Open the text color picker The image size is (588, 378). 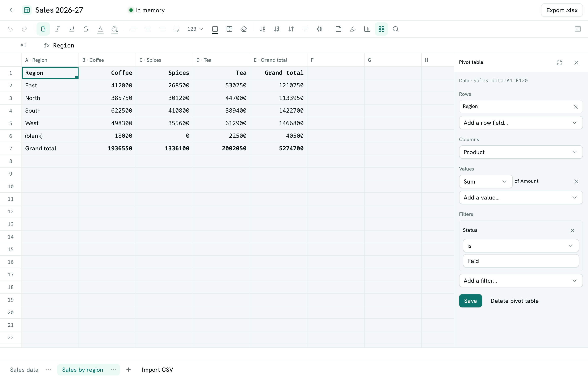pos(100,29)
